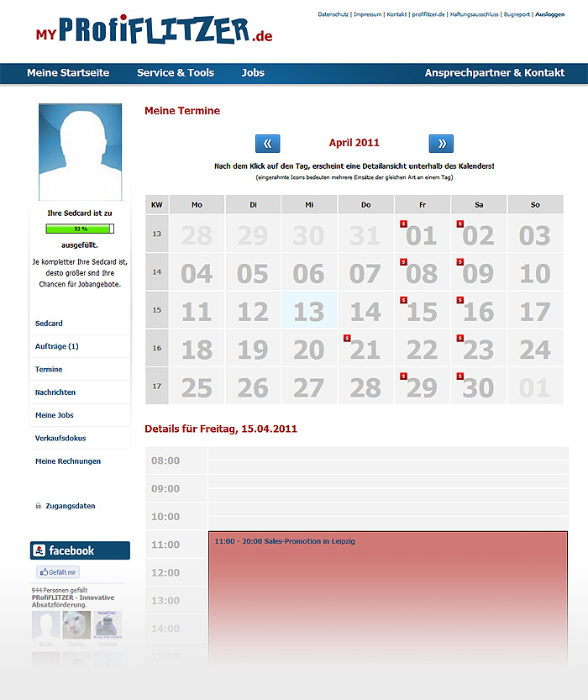The width and height of the screenshot is (588, 700).
Task: Select calendar day 27
Action: pyautogui.click(x=309, y=387)
